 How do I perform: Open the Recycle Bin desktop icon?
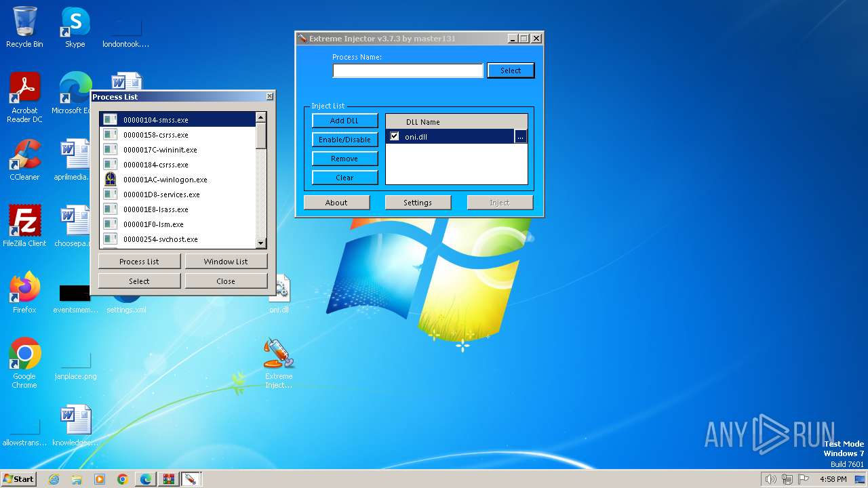click(x=24, y=27)
